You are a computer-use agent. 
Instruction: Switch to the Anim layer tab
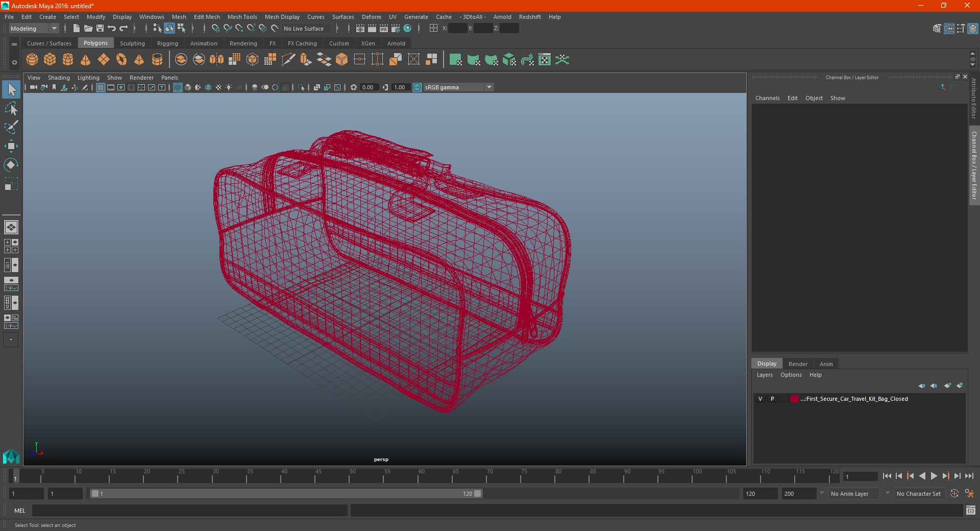826,364
